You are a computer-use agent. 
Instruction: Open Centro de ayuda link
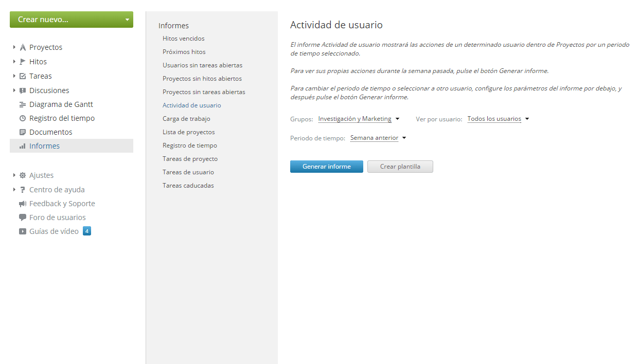(57, 190)
